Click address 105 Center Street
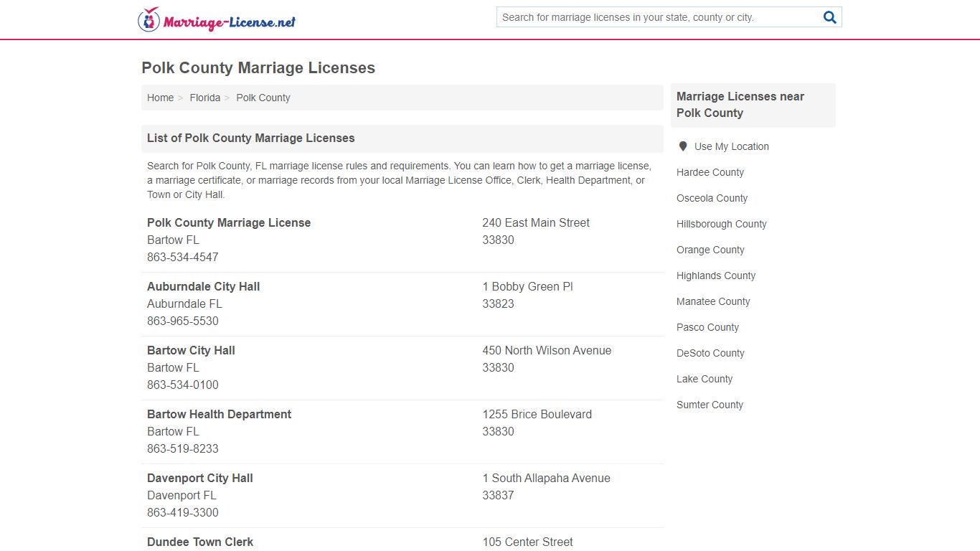This screenshot has height=551, width=980. click(x=527, y=542)
